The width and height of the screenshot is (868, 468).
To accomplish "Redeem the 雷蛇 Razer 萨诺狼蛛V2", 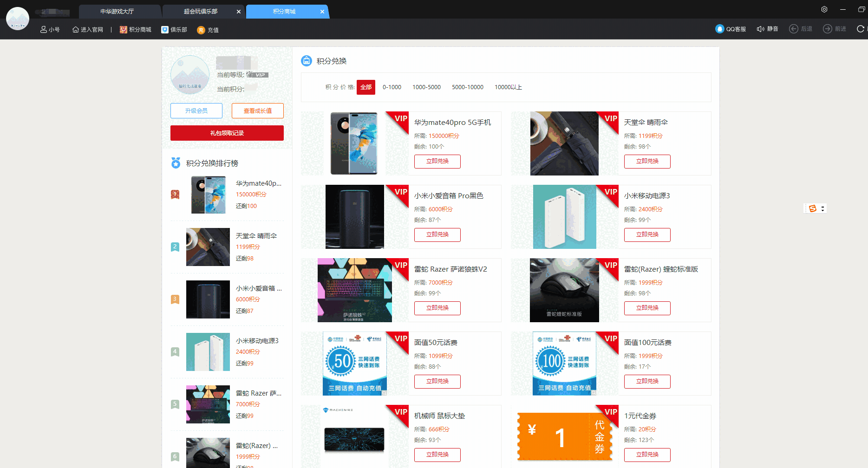I will click(x=437, y=308).
